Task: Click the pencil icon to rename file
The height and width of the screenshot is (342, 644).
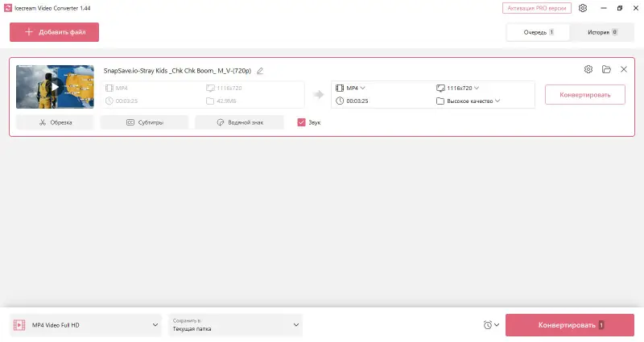Action: coord(259,71)
